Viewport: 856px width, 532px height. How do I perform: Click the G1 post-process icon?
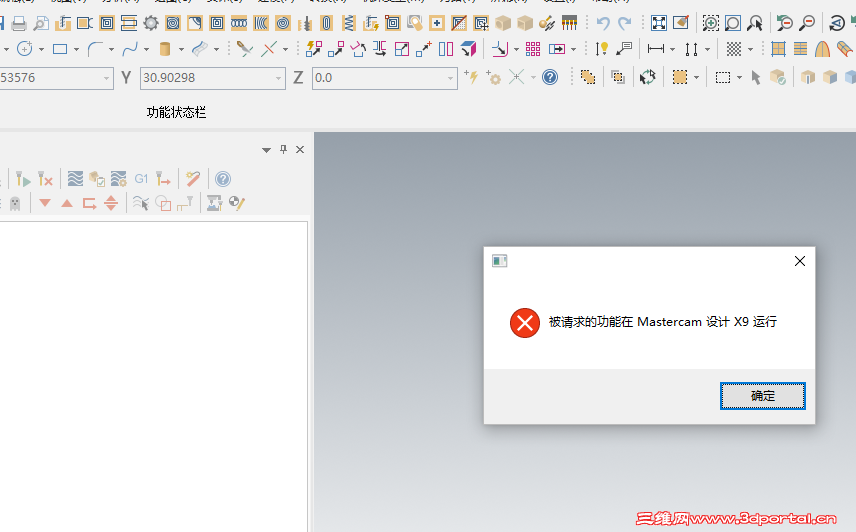tap(141, 178)
